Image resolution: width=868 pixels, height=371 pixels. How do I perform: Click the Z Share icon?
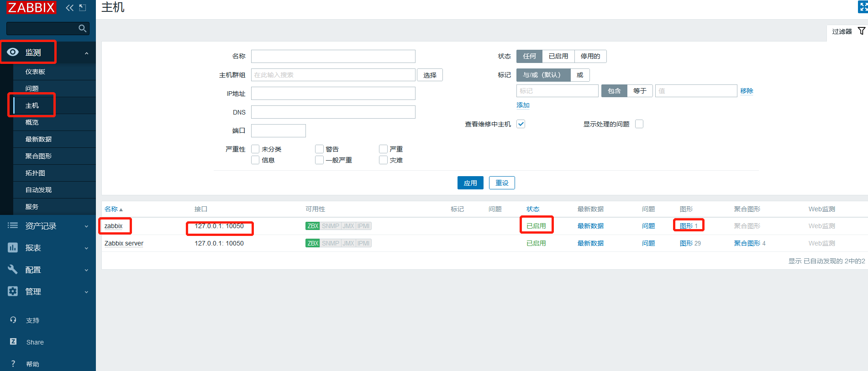tap(13, 341)
